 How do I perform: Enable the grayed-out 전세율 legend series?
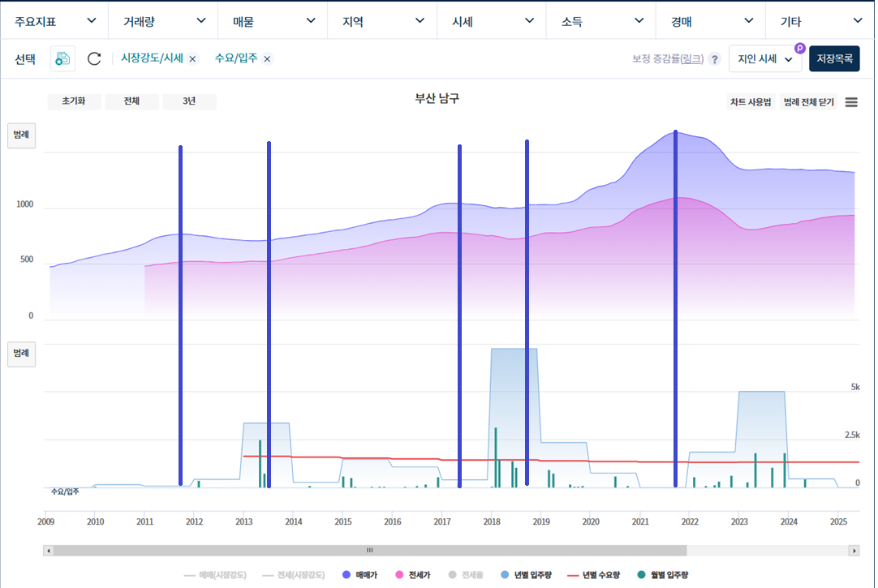[467, 573]
